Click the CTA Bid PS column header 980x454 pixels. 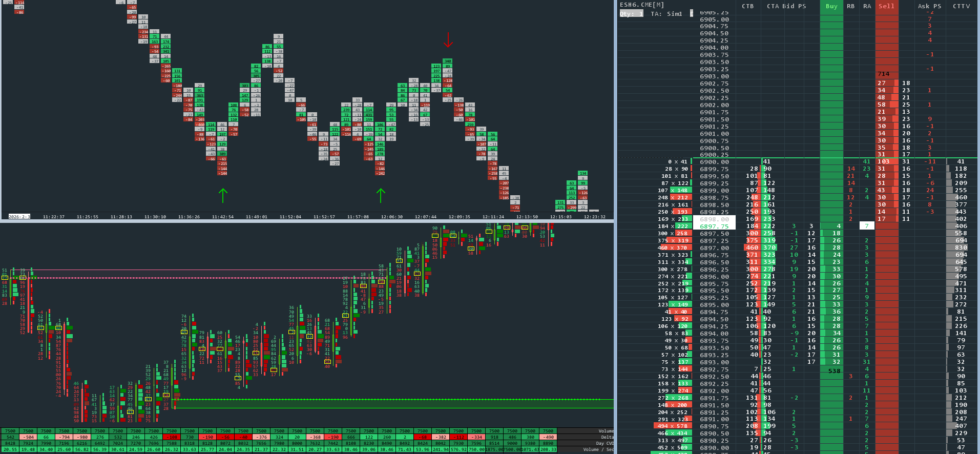pos(786,6)
